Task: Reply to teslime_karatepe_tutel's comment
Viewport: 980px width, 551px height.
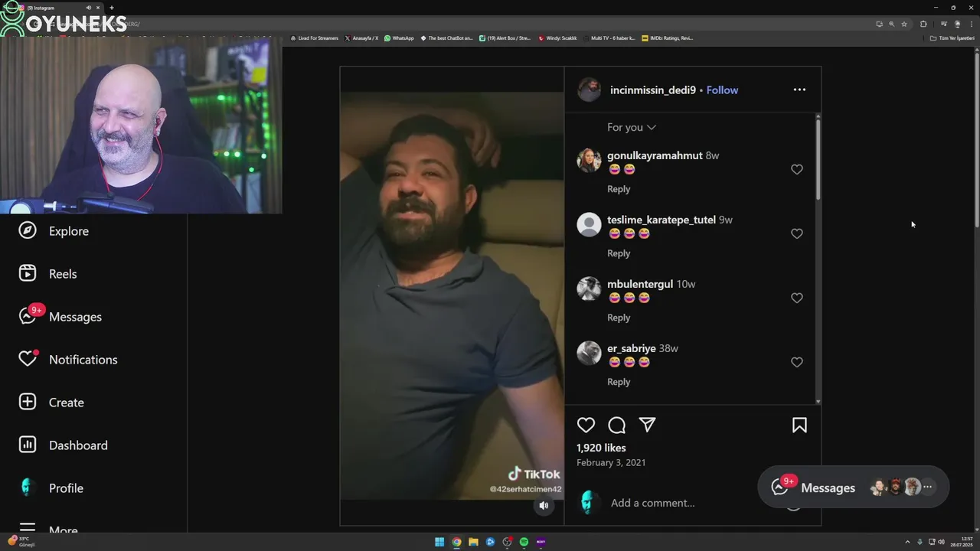Action: pyautogui.click(x=619, y=253)
